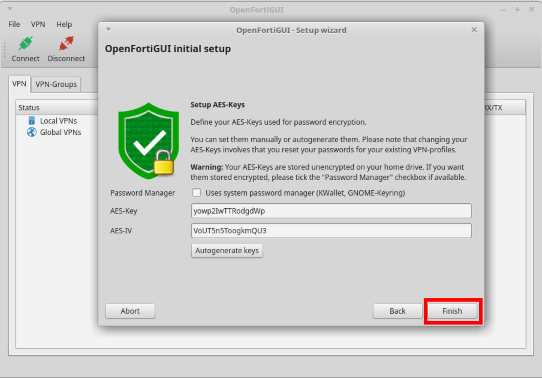Viewport: 542px width, 378px height.
Task: Click the Abort button
Action: (130, 311)
